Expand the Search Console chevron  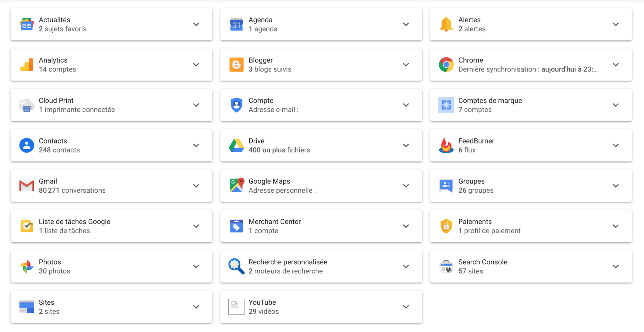pos(616,267)
